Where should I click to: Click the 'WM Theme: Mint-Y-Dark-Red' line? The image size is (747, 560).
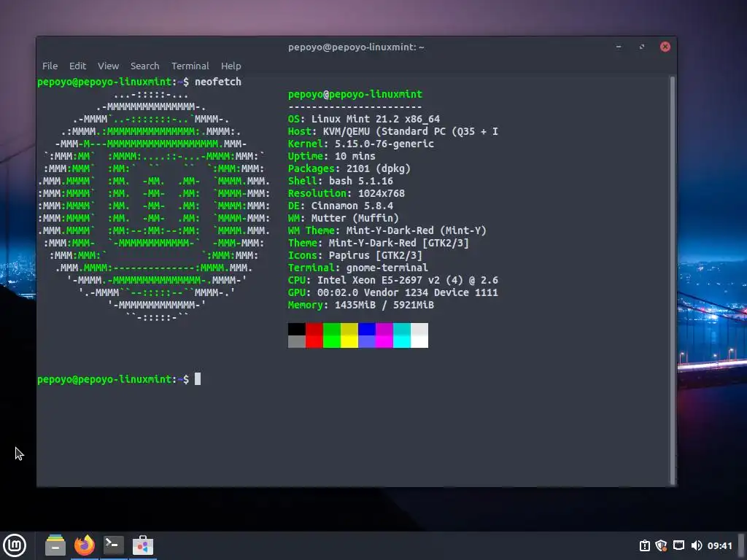(387, 230)
